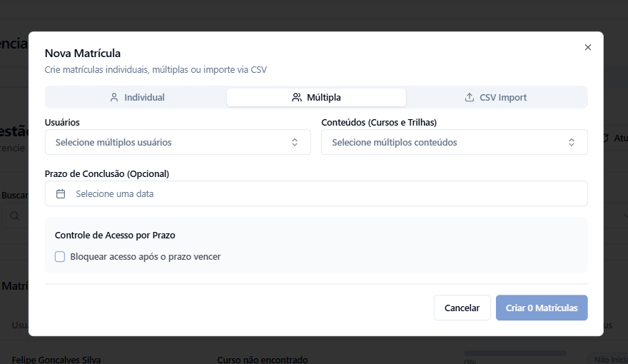
Task: Enable the block access after deadline checkbox
Action: tap(60, 256)
